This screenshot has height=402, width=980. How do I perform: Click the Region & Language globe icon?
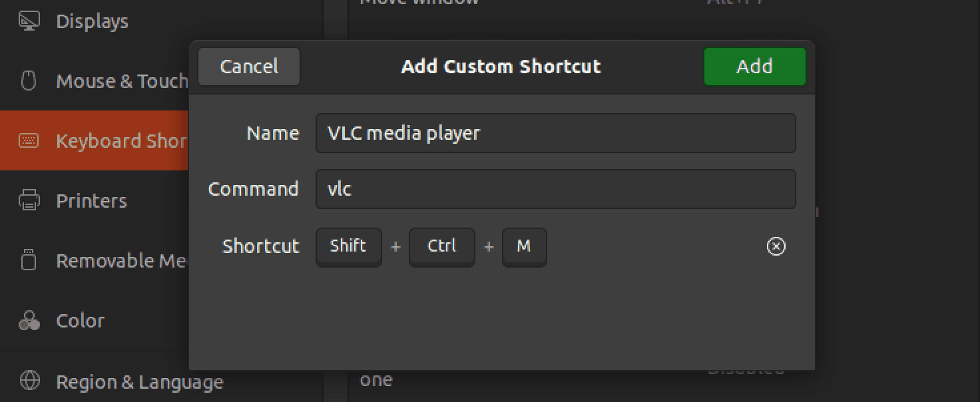tap(29, 381)
